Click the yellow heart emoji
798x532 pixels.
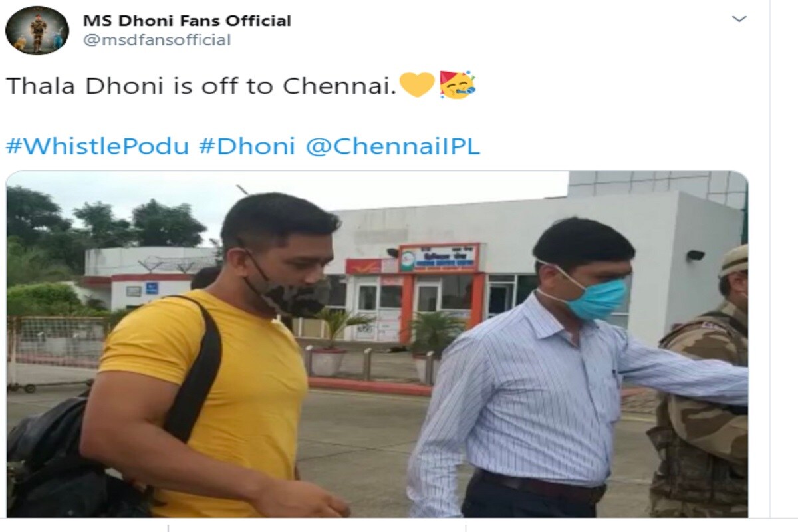pyautogui.click(x=417, y=85)
